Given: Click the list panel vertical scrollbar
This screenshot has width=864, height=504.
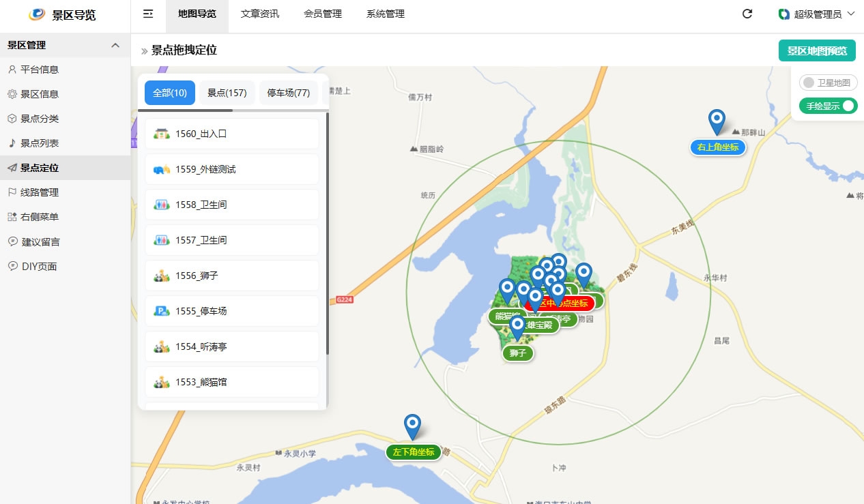Looking at the screenshot, I should tap(328, 234).
